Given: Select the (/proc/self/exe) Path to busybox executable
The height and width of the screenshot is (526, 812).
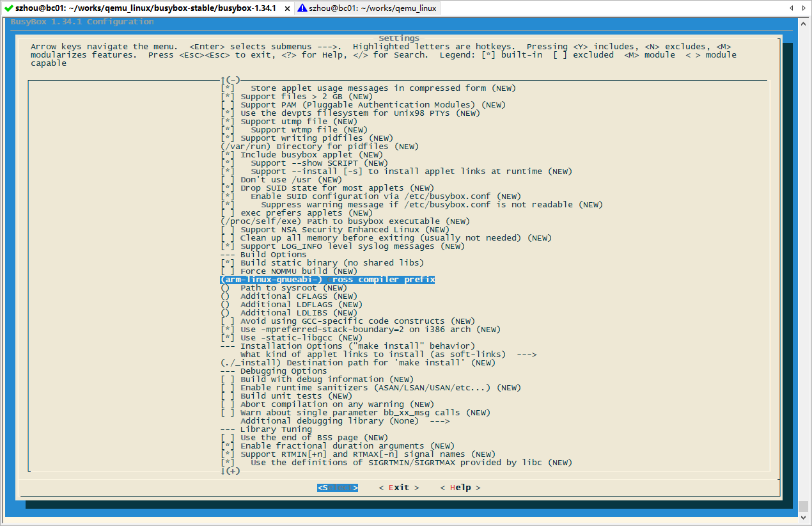Looking at the screenshot, I should tap(345, 221).
